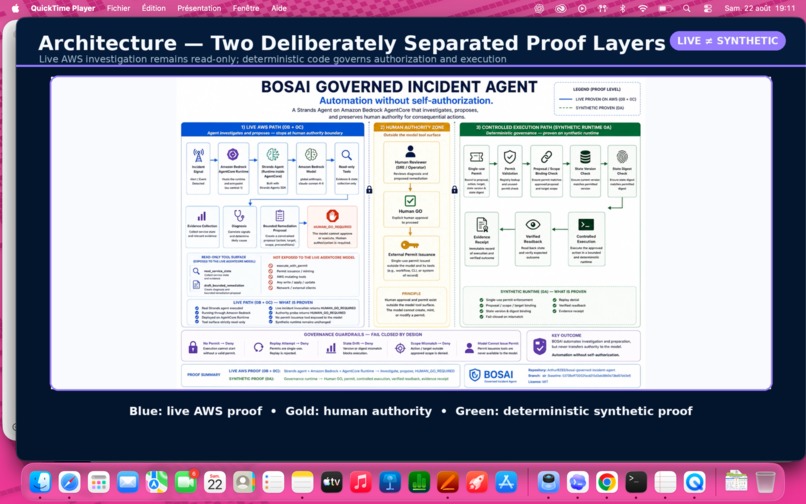
Task: Open Reminders from the Dock
Action: [273, 482]
